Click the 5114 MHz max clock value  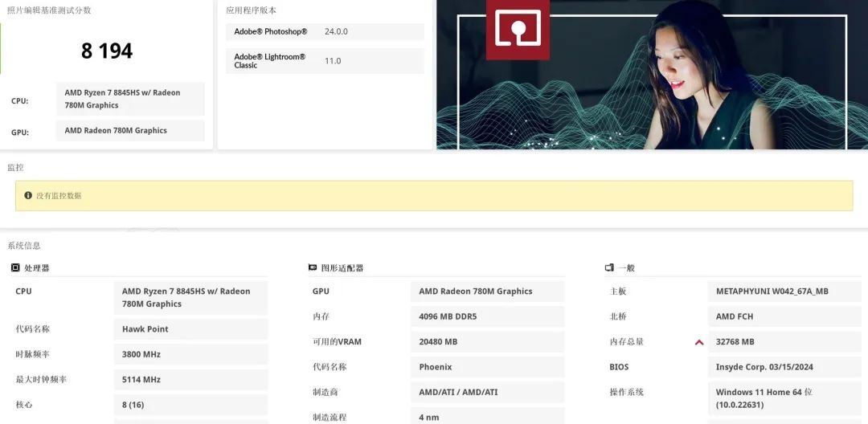191,380
